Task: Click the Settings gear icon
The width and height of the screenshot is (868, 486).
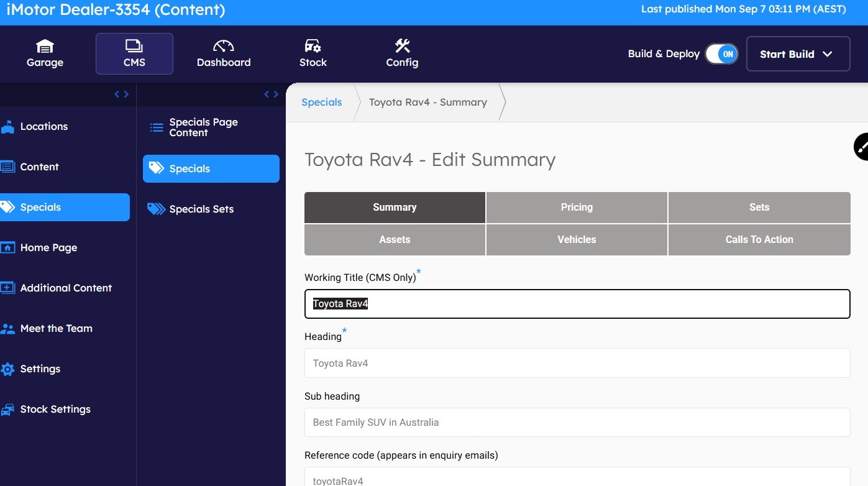Action: pos(7,369)
